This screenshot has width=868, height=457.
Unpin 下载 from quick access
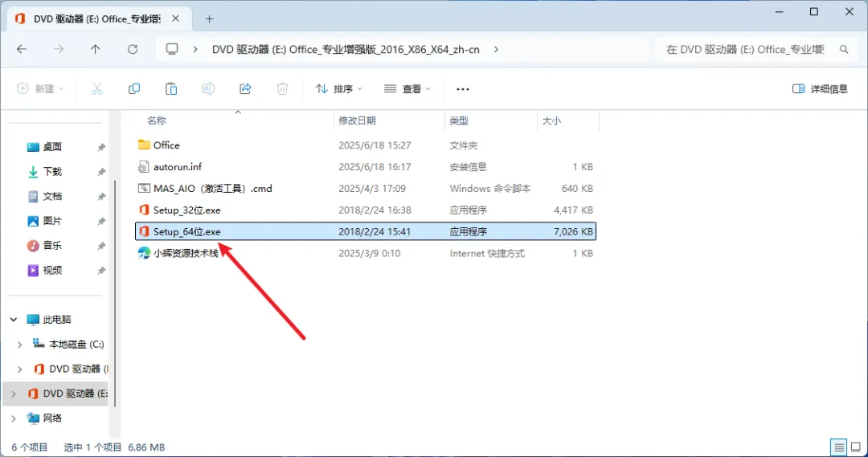pos(101,172)
